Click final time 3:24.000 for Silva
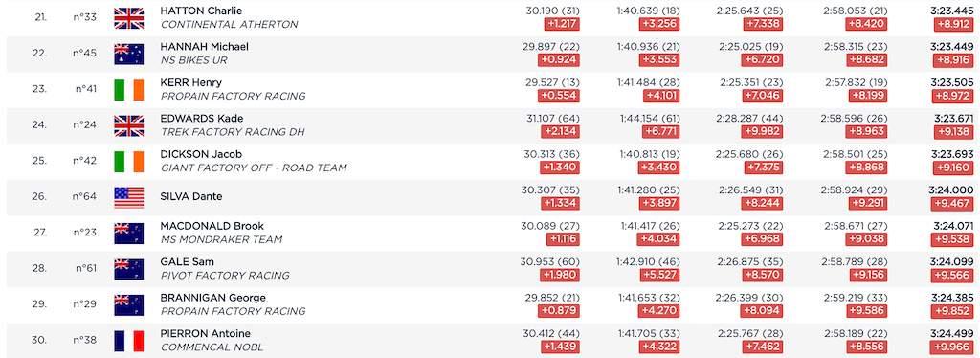The image size is (980, 358). [x=952, y=190]
